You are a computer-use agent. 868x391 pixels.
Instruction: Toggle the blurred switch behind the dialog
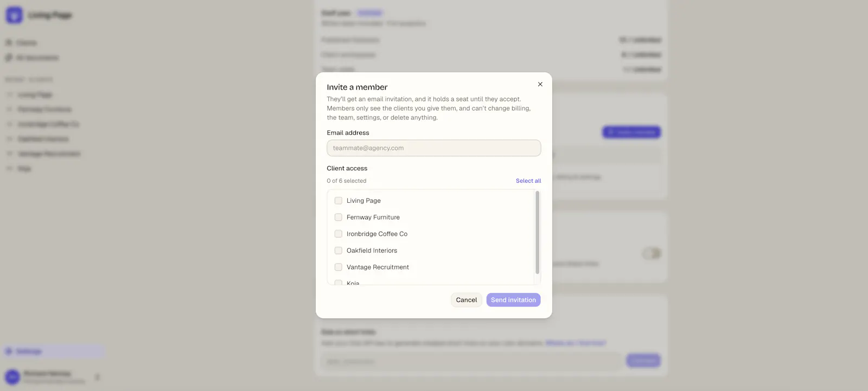(x=652, y=253)
